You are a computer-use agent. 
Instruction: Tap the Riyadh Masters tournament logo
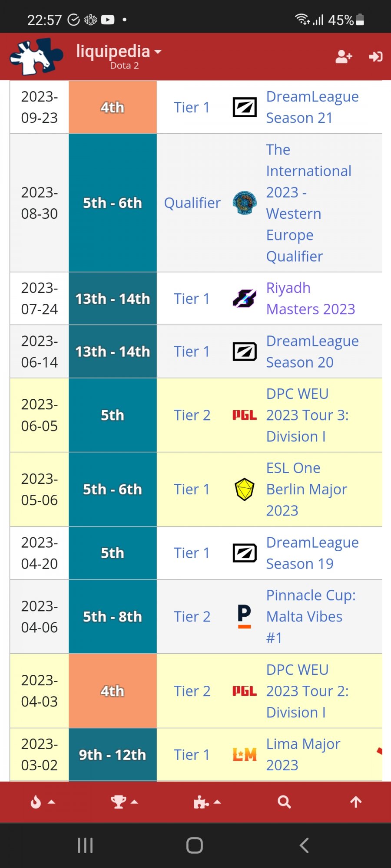coord(245,299)
